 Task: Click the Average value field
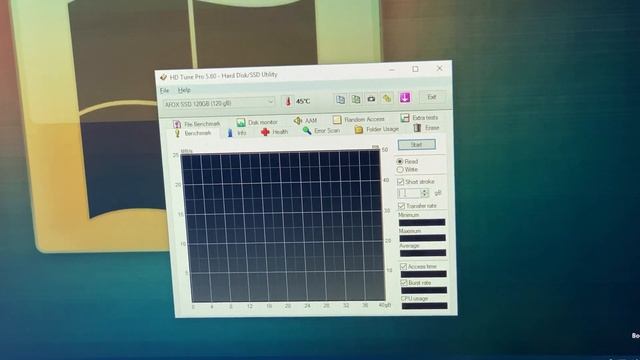423,253
